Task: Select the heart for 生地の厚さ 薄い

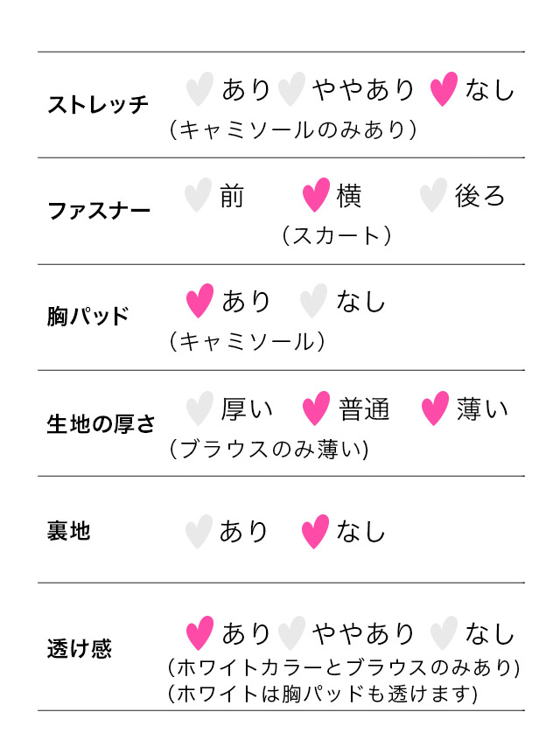Action: point(434,408)
